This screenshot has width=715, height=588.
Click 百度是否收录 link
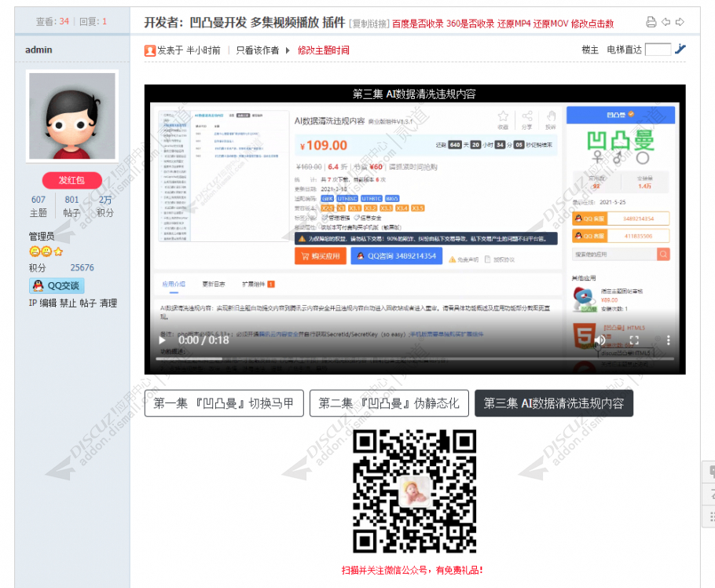pos(418,24)
